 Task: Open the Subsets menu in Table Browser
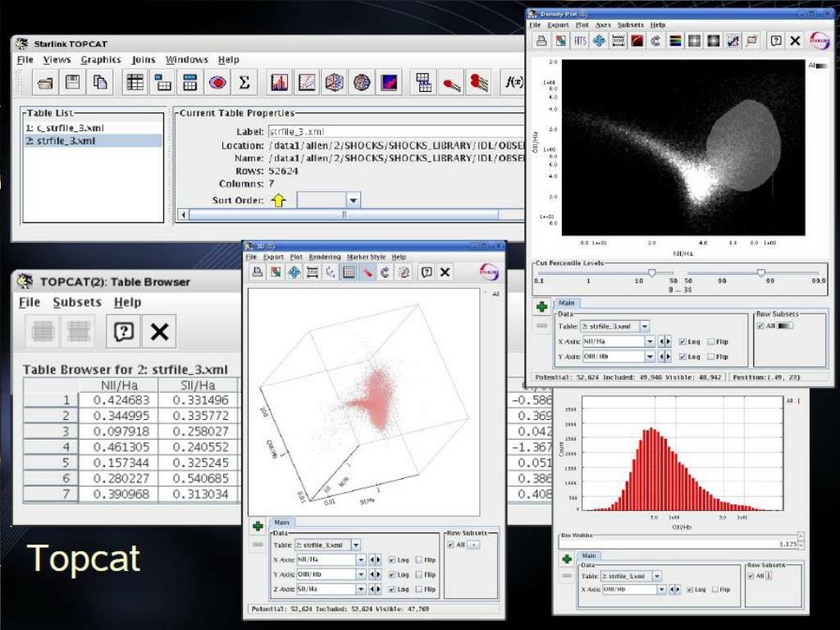77,302
